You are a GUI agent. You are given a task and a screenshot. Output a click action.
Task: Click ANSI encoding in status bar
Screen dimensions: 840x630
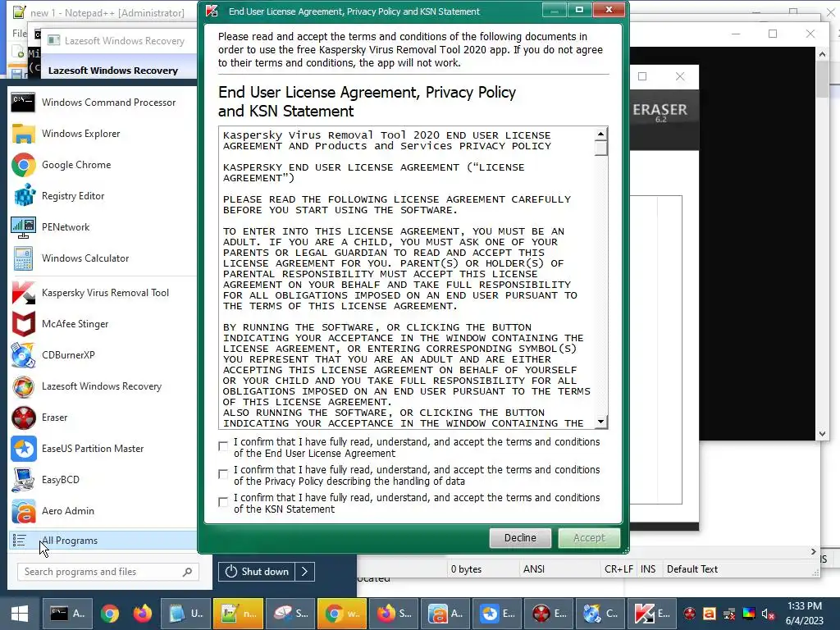[x=534, y=569]
